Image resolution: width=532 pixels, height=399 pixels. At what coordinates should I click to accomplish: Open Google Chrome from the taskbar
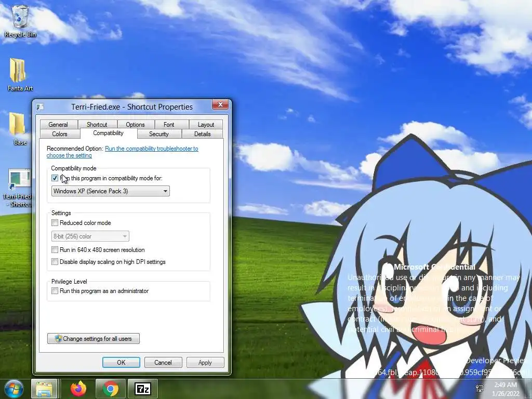(x=111, y=389)
